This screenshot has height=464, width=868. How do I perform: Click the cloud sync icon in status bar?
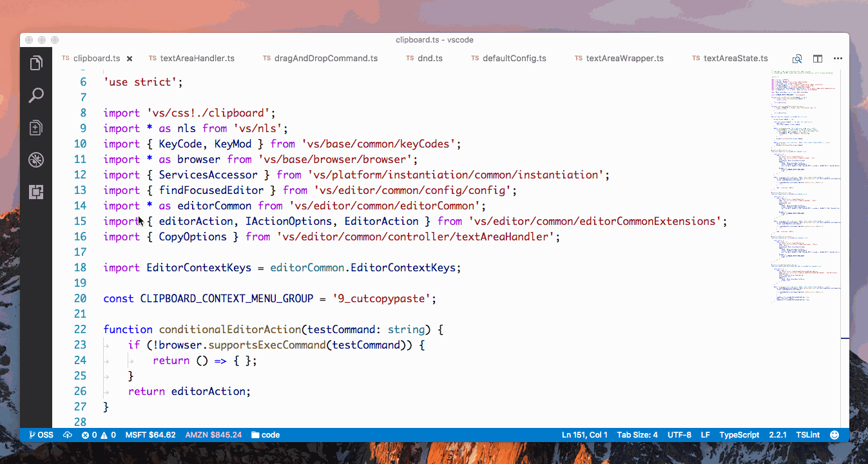[x=68, y=435]
